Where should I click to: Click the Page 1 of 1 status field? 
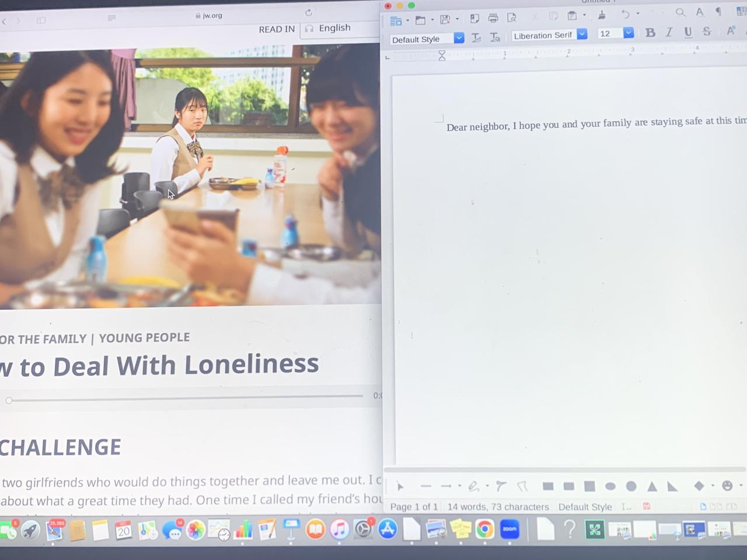click(414, 507)
